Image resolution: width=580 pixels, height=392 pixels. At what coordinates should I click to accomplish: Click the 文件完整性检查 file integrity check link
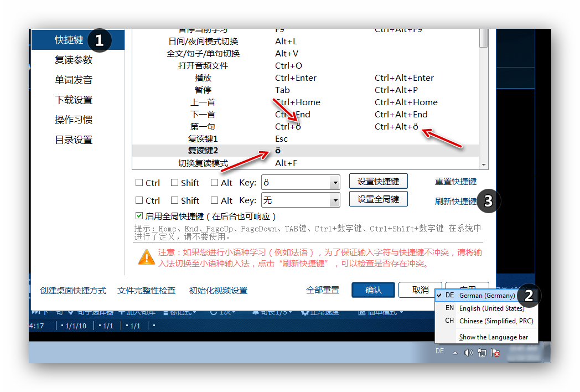click(147, 290)
